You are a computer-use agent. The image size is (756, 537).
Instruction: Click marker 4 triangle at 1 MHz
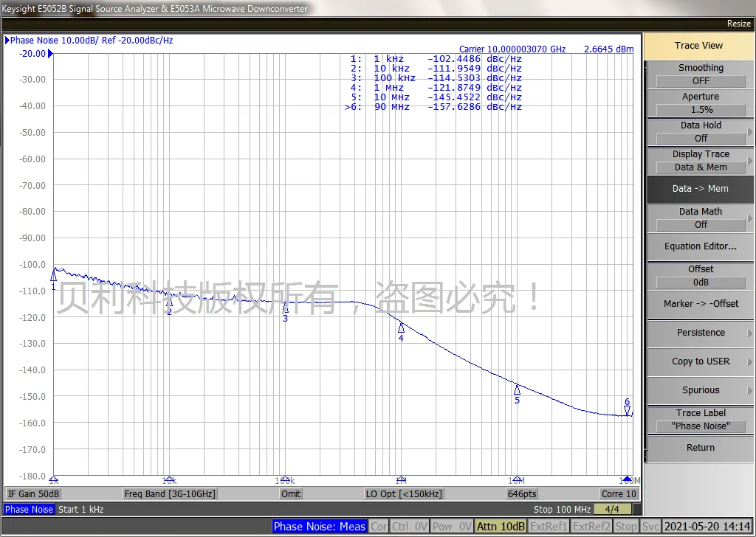[402, 328]
